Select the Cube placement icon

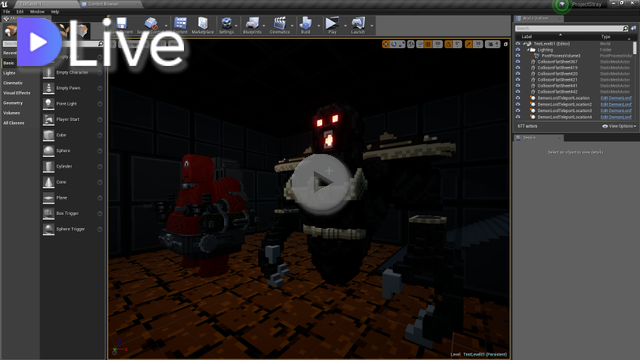(49, 135)
